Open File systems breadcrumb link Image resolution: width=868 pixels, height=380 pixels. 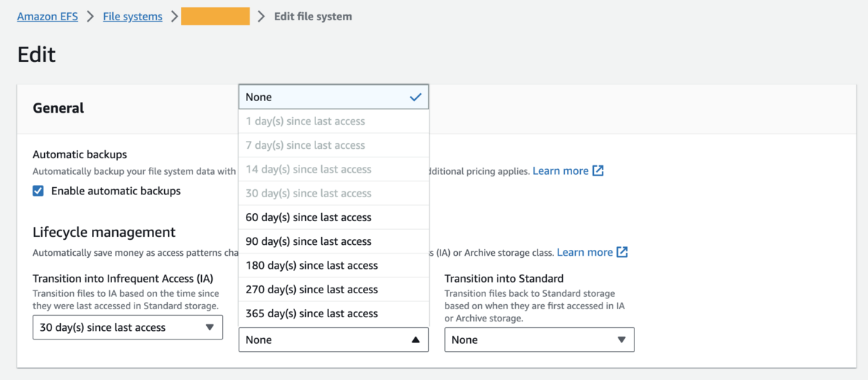(132, 17)
